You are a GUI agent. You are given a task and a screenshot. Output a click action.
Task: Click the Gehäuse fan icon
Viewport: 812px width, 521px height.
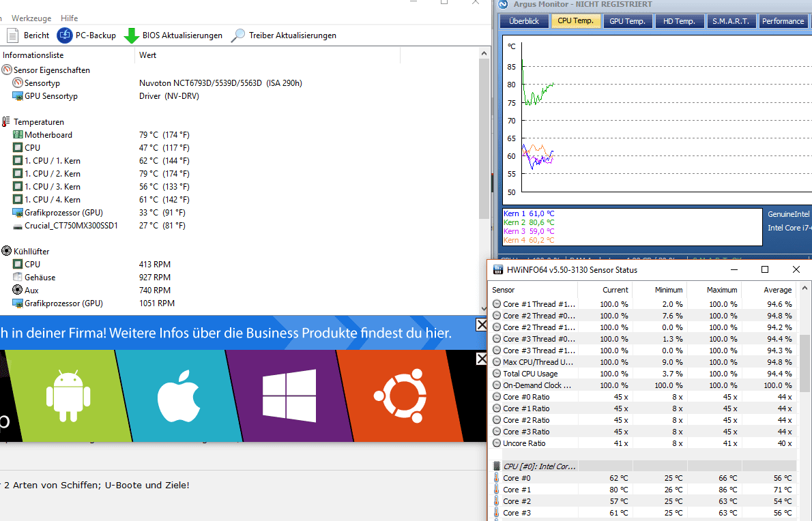click(x=18, y=277)
